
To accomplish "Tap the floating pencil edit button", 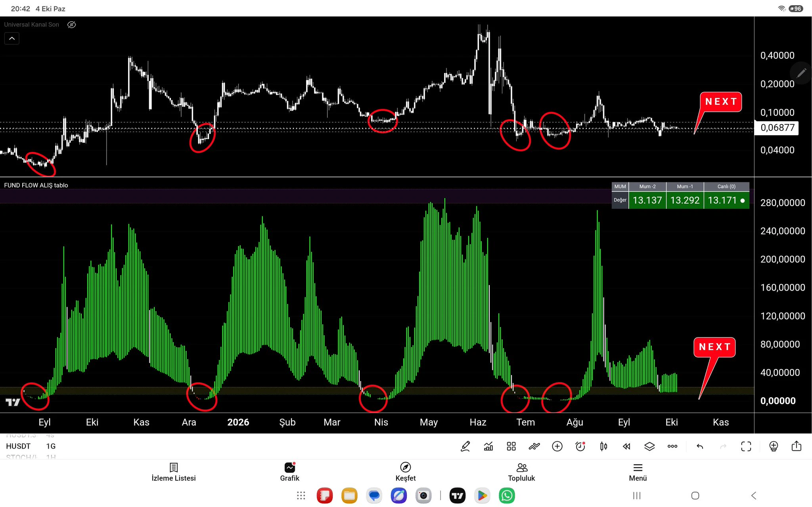I will click(801, 73).
